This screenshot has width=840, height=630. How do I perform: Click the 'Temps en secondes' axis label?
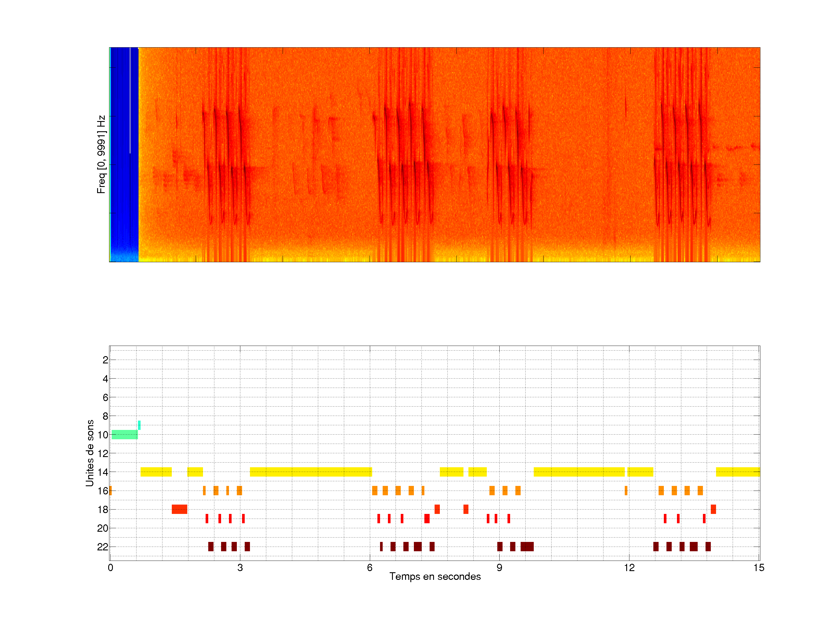coord(435,576)
